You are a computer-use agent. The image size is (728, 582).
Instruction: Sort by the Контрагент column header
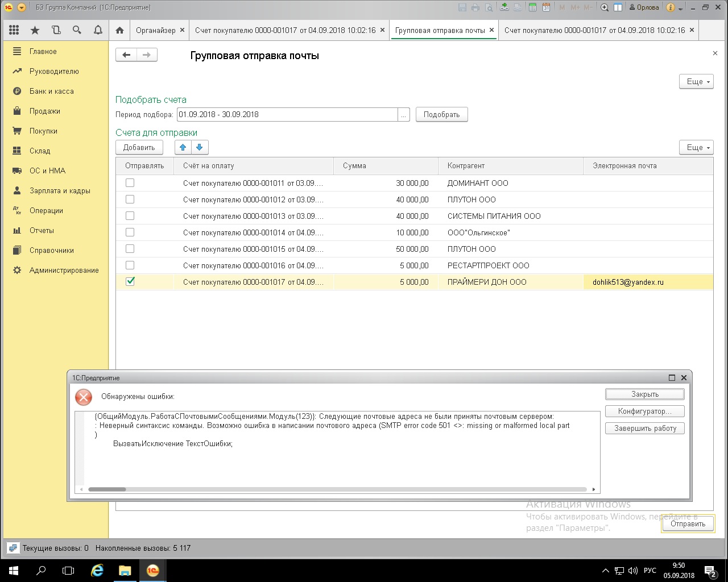coord(511,166)
